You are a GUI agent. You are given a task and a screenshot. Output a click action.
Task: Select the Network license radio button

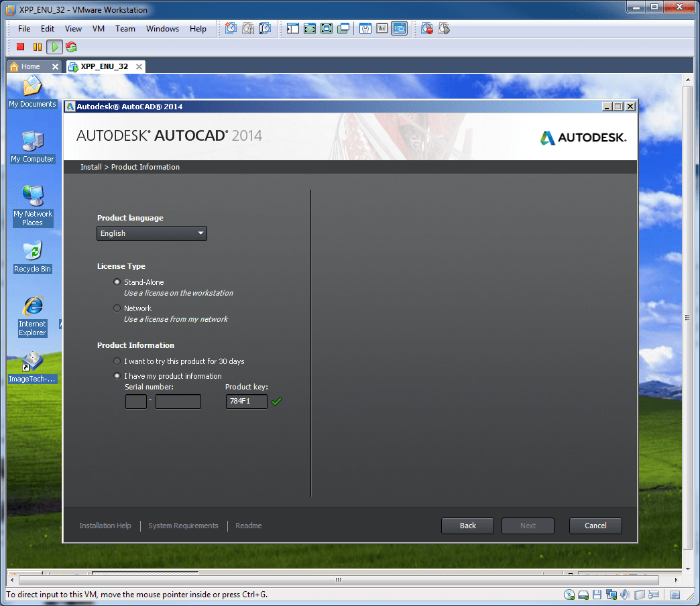117,308
